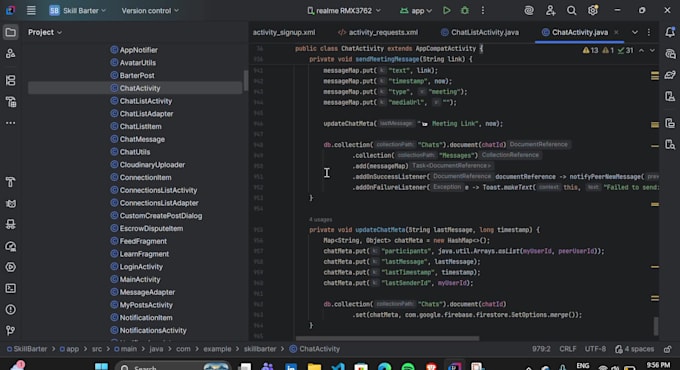Open the AI assistant swirl icon
680x370 pixels.
tap(529, 10)
